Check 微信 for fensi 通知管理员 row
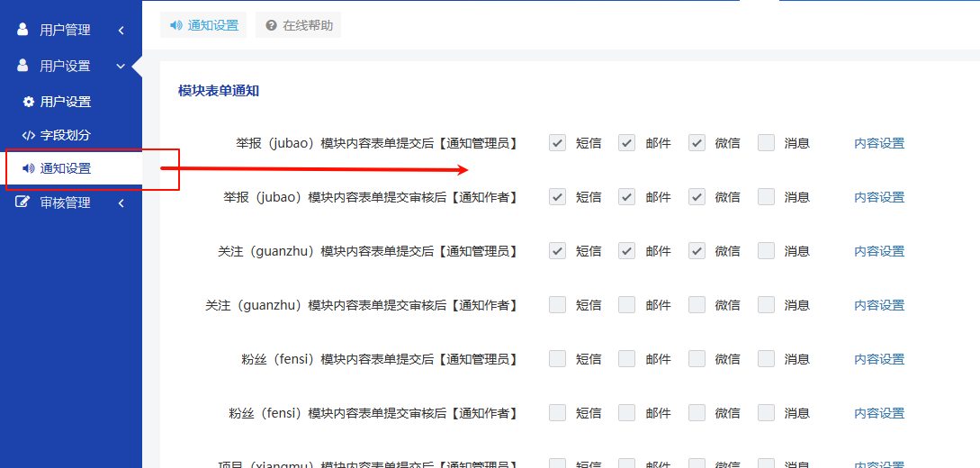Screen dimensions: 980x468 (x=697, y=359)
